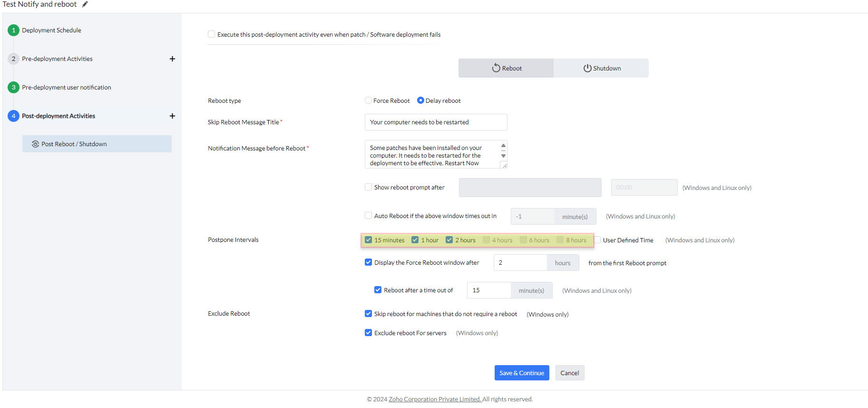
Task: Enable execute activity even when deployment fails
Action: 211,34
